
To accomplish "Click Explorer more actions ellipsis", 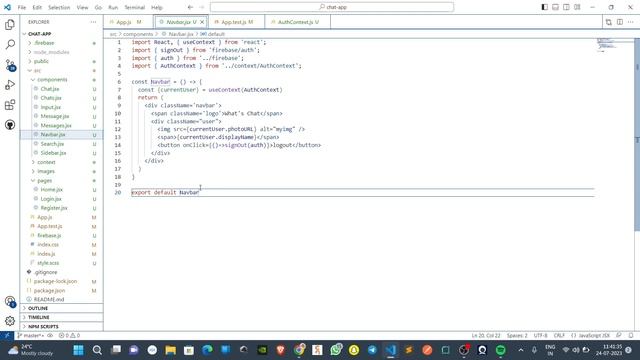I will [x=93, y=22].
